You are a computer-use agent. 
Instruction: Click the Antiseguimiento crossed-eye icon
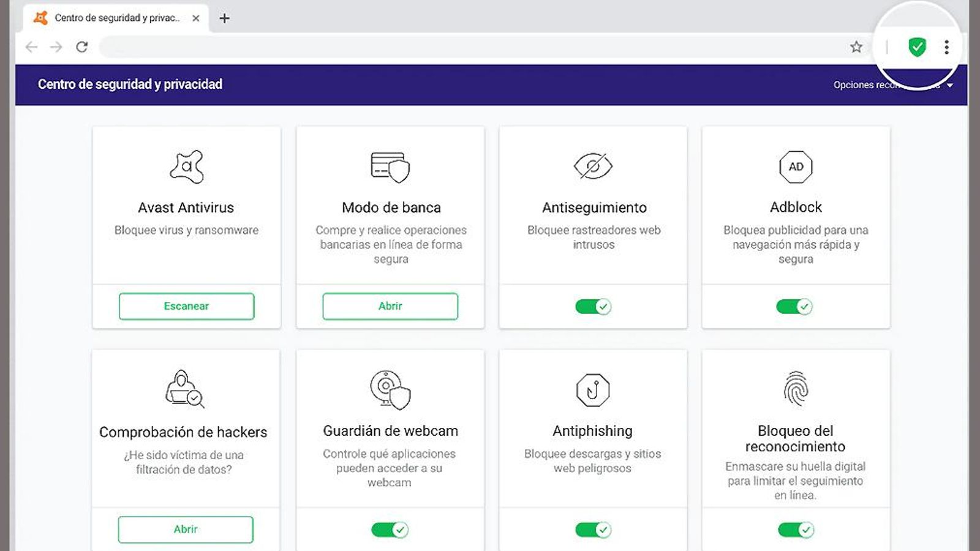(x=593, y=165)
